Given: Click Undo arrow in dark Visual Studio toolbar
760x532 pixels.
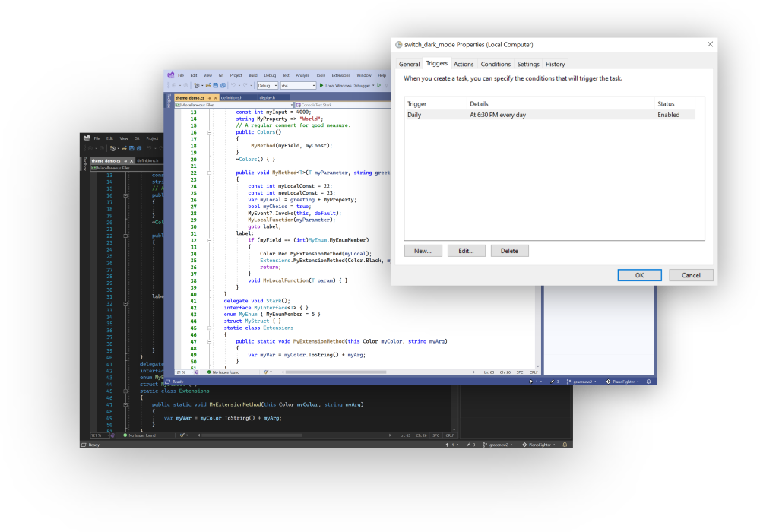Looking at the screenshot, I should 149,148.
